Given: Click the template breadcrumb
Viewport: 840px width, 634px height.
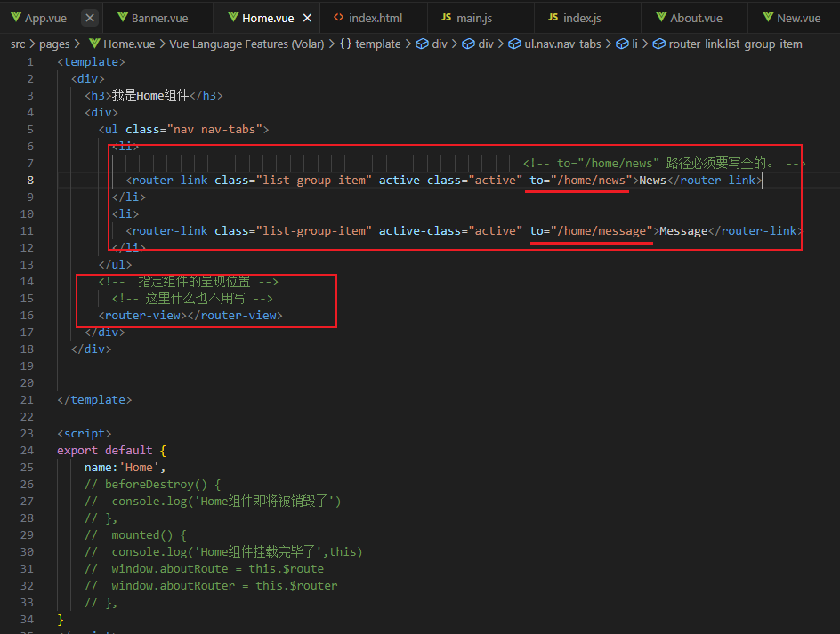Looking at the screenshot, I should click(377, 44).
